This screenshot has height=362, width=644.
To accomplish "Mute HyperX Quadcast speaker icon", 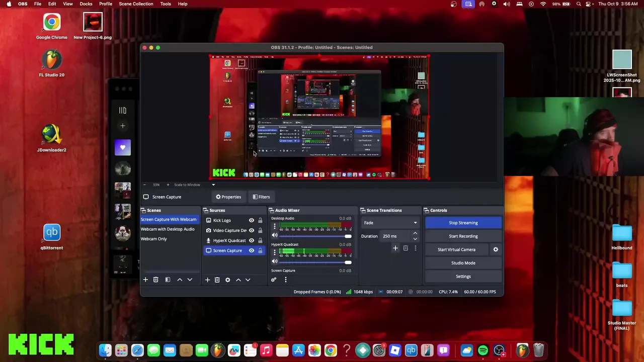I will tap(275, 261).
